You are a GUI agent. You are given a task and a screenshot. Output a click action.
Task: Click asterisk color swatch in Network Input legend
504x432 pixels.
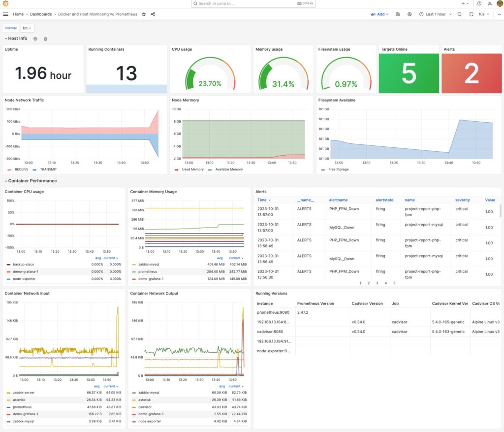[8, 400]
